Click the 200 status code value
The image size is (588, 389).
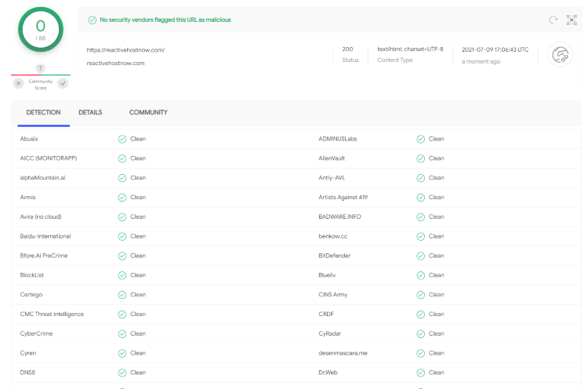347,49
